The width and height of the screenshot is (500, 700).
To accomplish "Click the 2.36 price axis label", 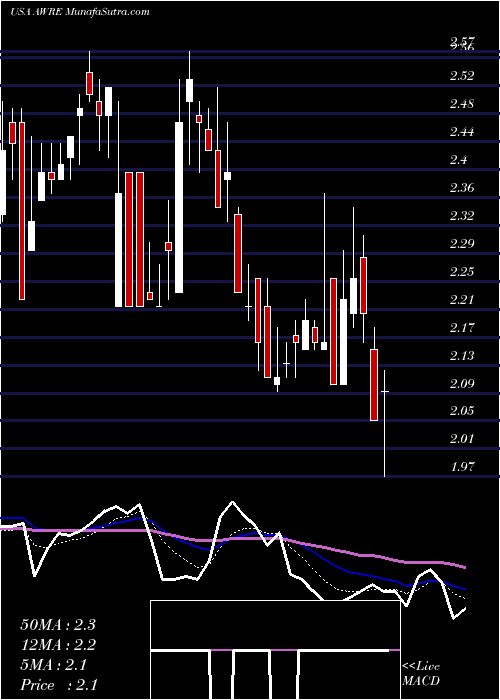I will tap(461, 188).
